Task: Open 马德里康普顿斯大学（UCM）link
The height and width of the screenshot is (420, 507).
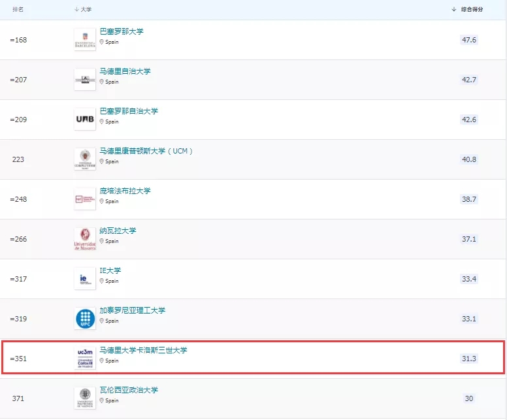Action: click(x=146, y=151)
